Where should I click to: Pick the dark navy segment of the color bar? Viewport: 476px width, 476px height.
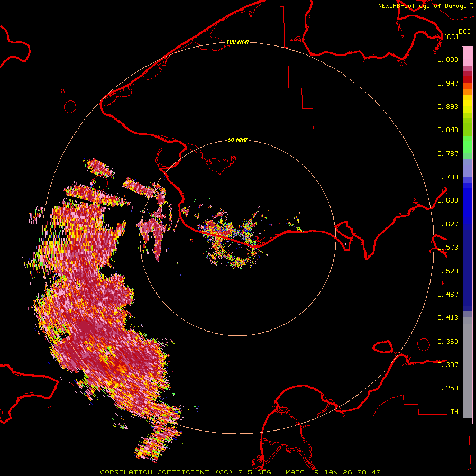(x=467, y=270)
